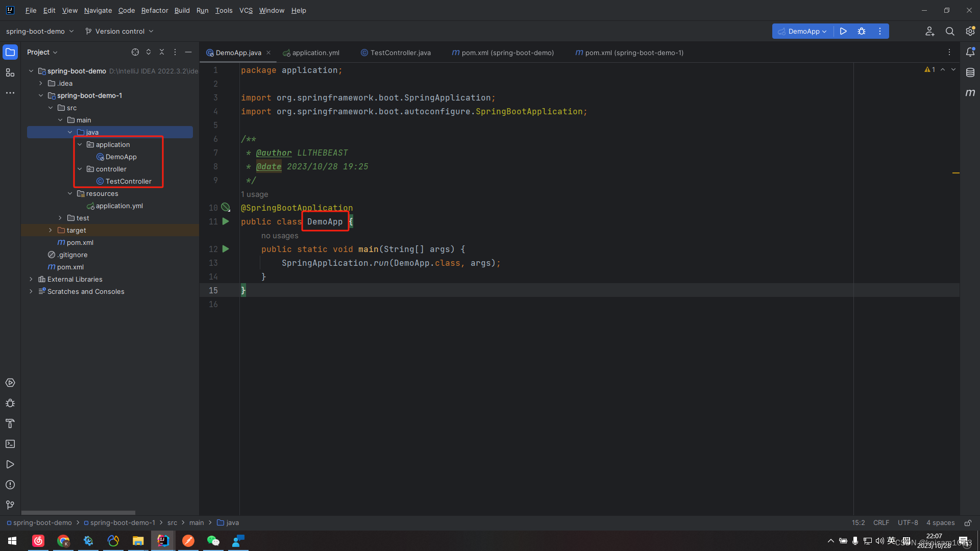Show more tool windows ellipsis
Viewport: 980px width, 551px height.
(x=10, y=93)
